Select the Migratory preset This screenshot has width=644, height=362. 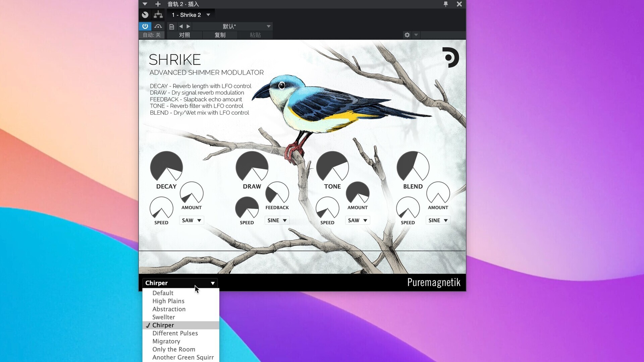tap(181, 341)
